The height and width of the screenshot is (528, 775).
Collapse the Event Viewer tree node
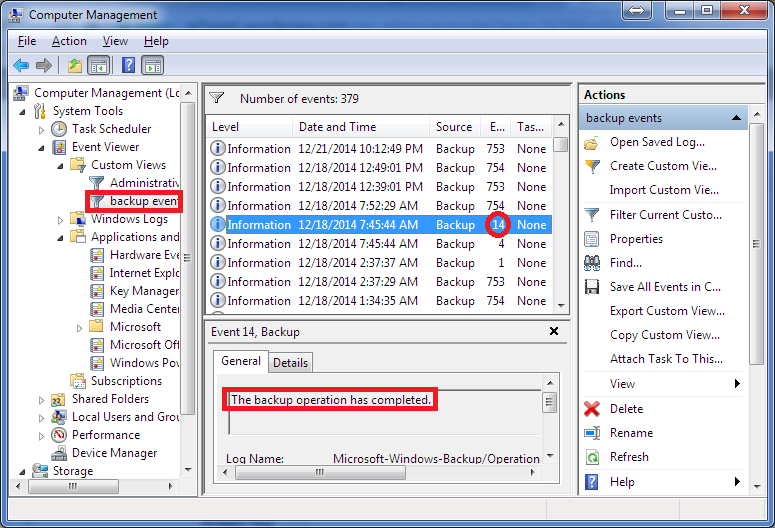click(x=42, y=148)
